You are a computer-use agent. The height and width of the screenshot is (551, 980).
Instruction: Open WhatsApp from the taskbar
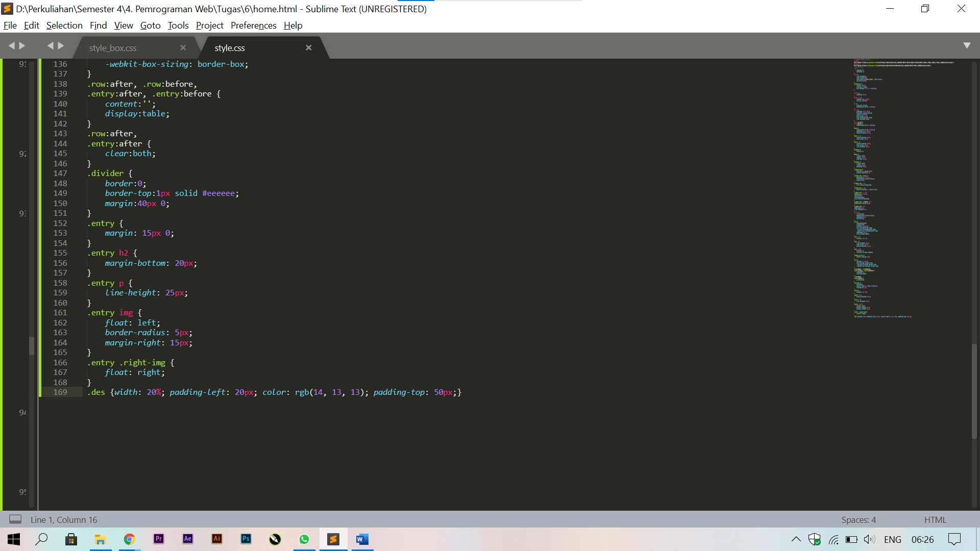click(304, 539)
